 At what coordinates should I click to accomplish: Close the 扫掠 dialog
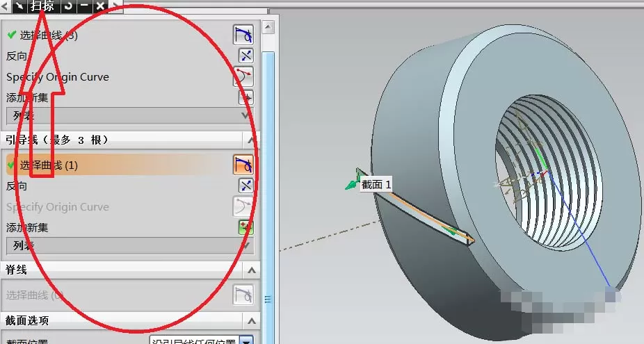(100, 6)
